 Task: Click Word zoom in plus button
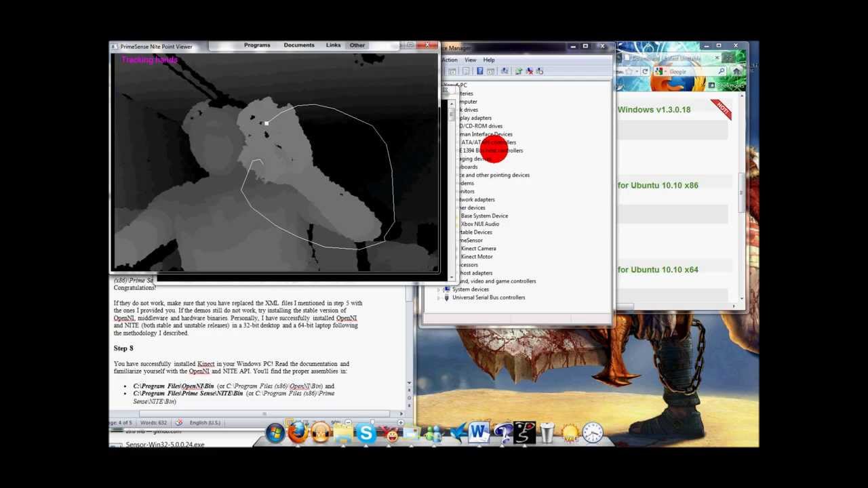[401, 422]
